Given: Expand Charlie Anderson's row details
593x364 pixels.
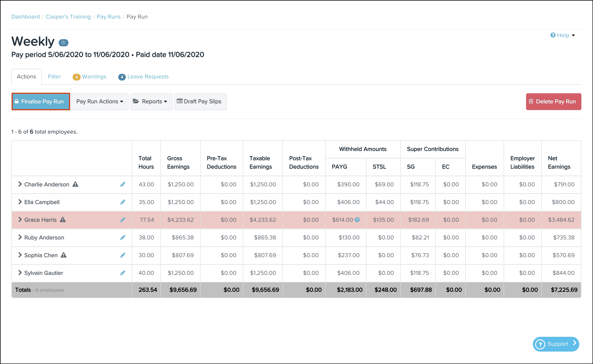Looking at the screenshot, I should 20,184.
